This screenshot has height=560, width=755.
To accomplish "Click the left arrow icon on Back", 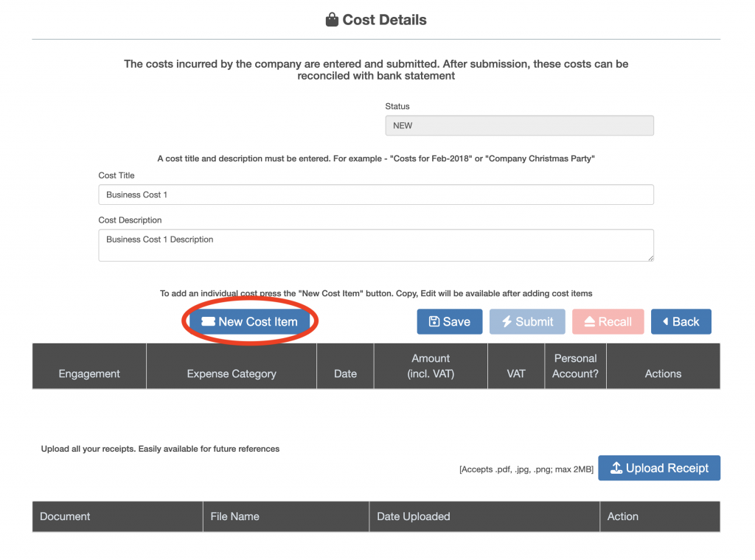I will (x=666, y=322).
